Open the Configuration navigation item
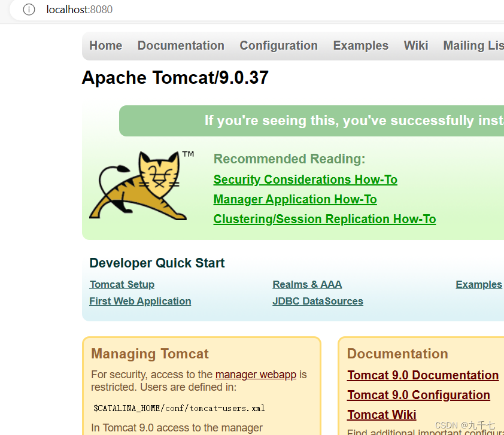504x435 pixels. point(278,45)
